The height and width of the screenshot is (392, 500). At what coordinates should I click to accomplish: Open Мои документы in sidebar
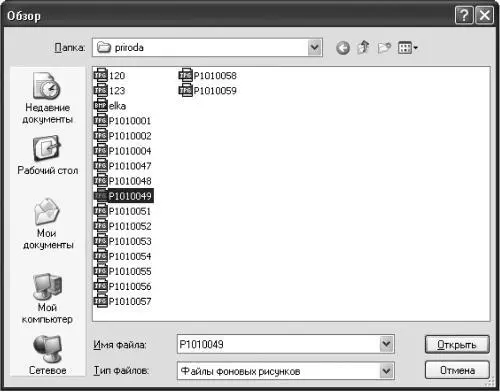[x=47, y=224]
